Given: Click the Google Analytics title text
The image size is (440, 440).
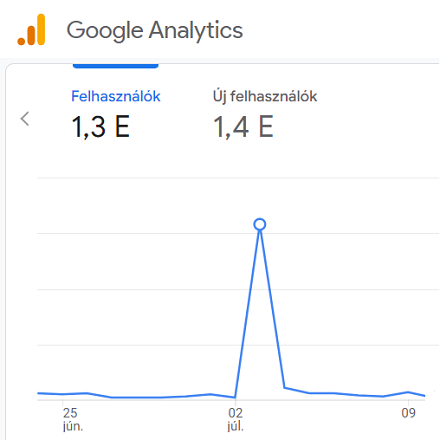Looking at the screenshot, I should (x=155, y=30).
